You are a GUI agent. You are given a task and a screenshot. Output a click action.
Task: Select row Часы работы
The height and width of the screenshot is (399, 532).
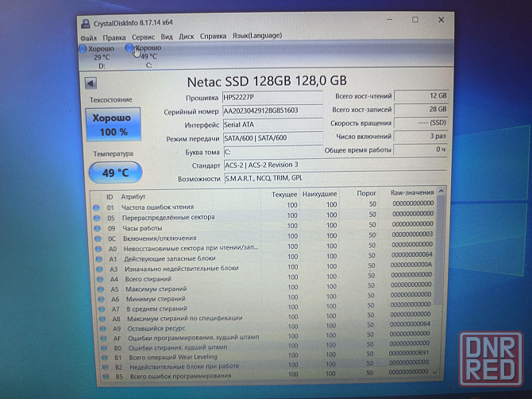(264, 226)
